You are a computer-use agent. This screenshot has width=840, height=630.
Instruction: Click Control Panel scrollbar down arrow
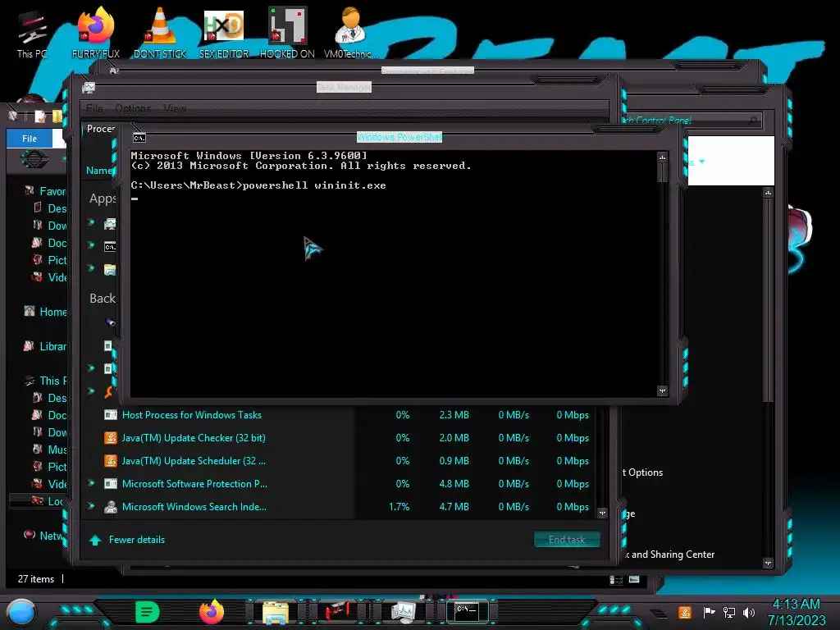coord(768,564)
